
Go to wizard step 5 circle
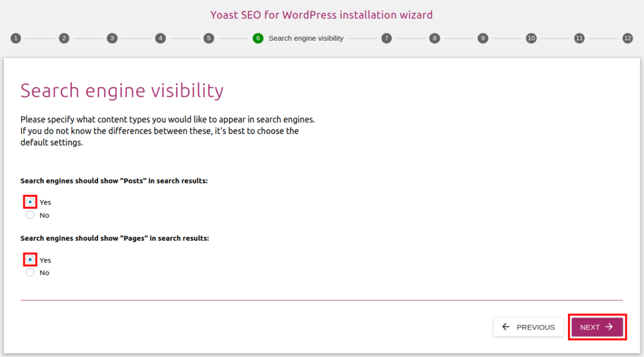tap(209, 38)
